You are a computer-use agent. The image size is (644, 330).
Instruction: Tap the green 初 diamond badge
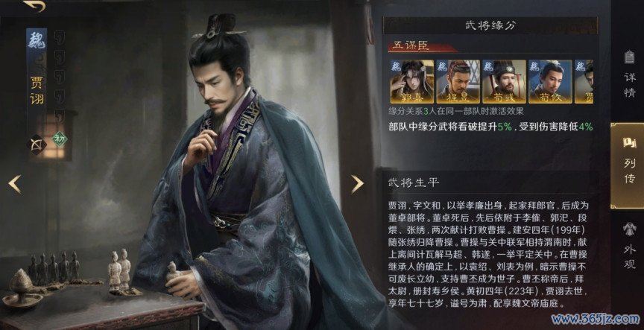[x=60, y=139]
